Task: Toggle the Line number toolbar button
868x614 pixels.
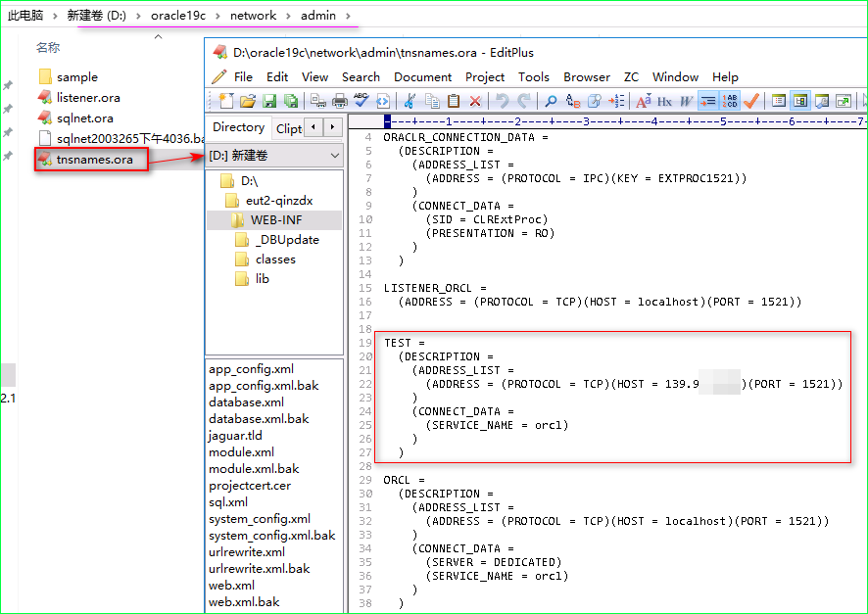Action: (x=730, y=101)
